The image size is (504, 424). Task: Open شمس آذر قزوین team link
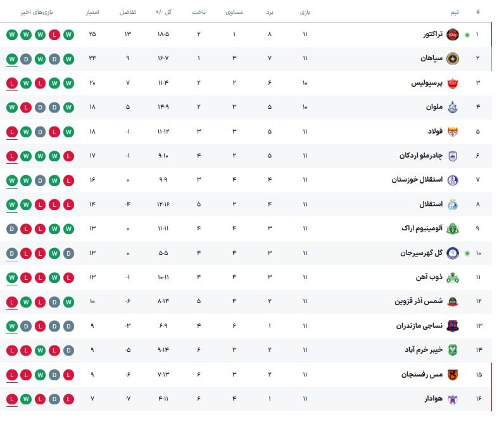419,301
